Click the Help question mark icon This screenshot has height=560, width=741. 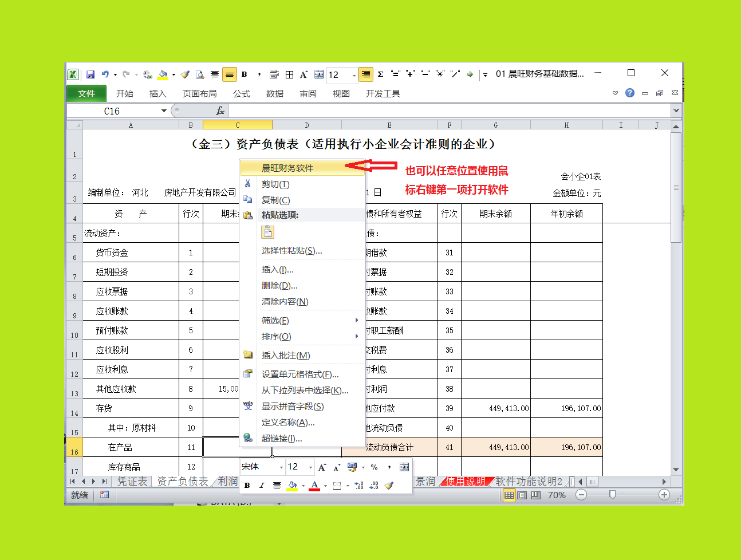630,93
